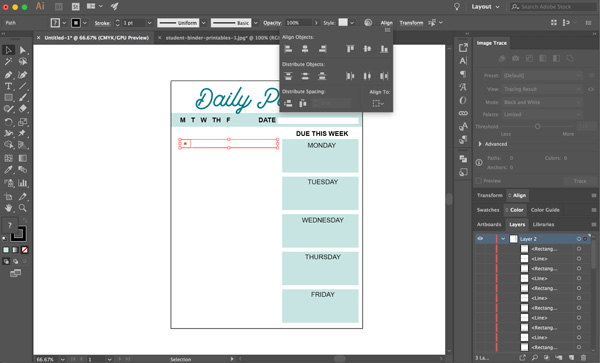Open the Uniform variable width profile dropdown
Image resolution: width=600 pixels, height=363 pixels.
coord(204,23)
